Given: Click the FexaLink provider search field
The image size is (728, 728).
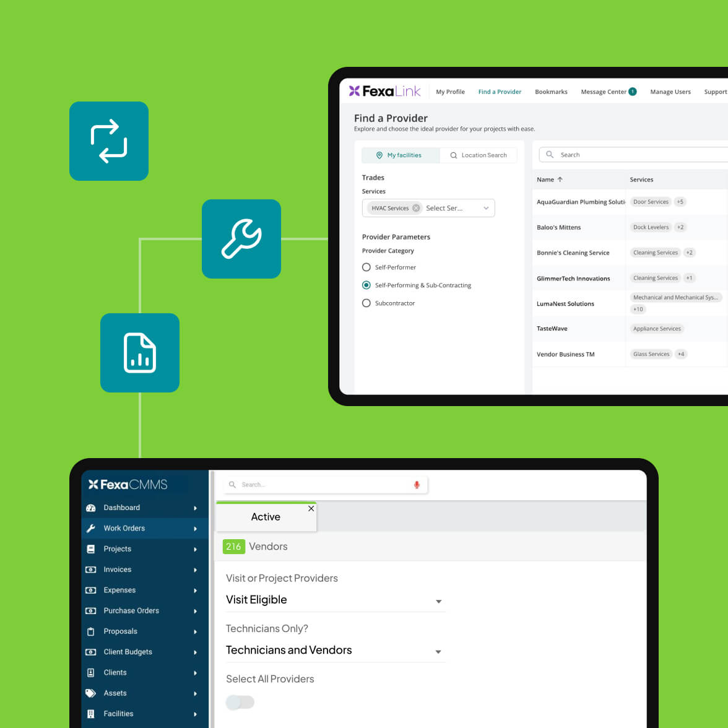Looking at the screenshot, I should pyautogui.click(x=633, y=155).
